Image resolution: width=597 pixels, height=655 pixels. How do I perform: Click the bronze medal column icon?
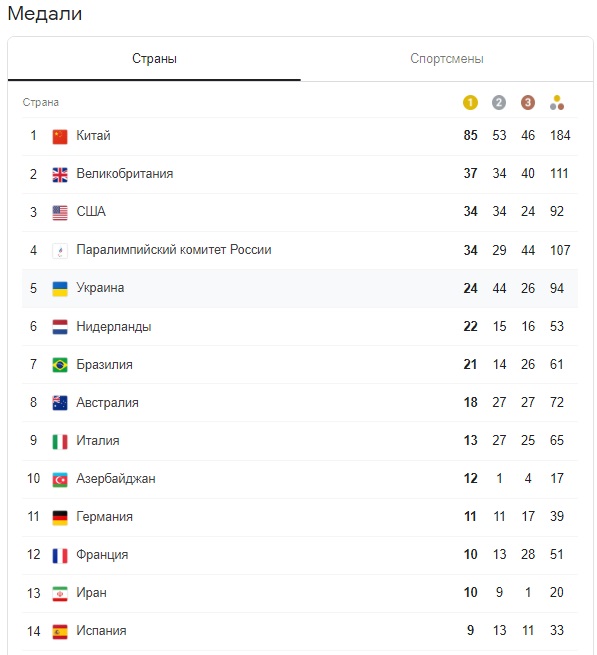pyautogui.click(x=528, y=102)
